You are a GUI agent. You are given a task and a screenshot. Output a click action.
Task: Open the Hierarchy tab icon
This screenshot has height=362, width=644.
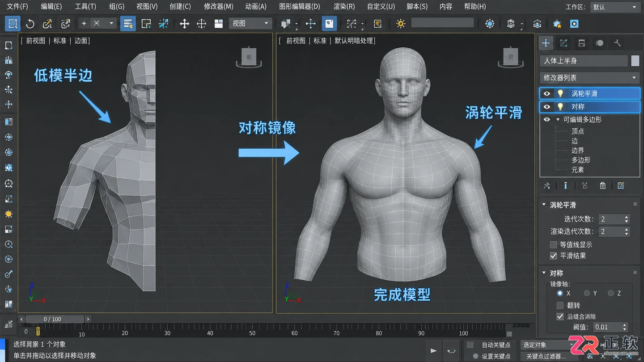pos(581,43)
